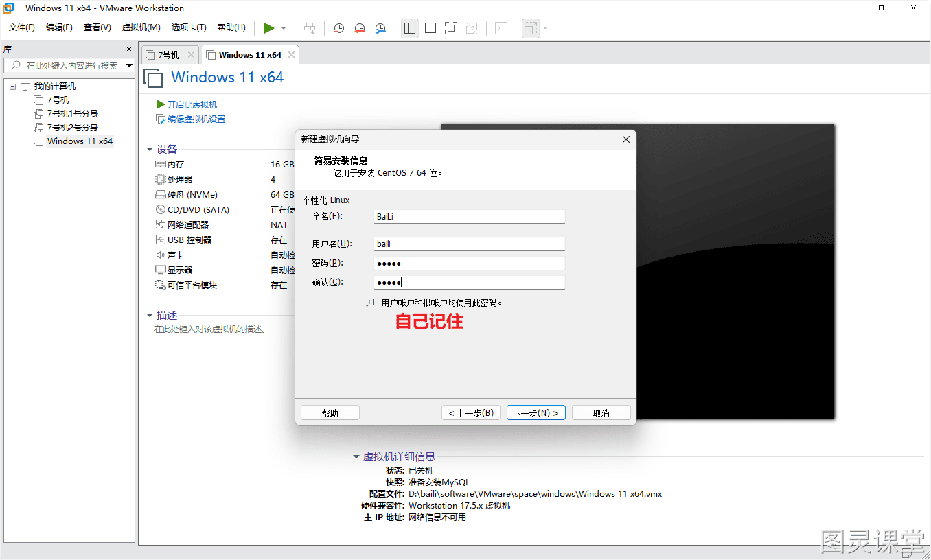
Task: Open the 虚拟机(M) menu
Action: click(141, 27)
